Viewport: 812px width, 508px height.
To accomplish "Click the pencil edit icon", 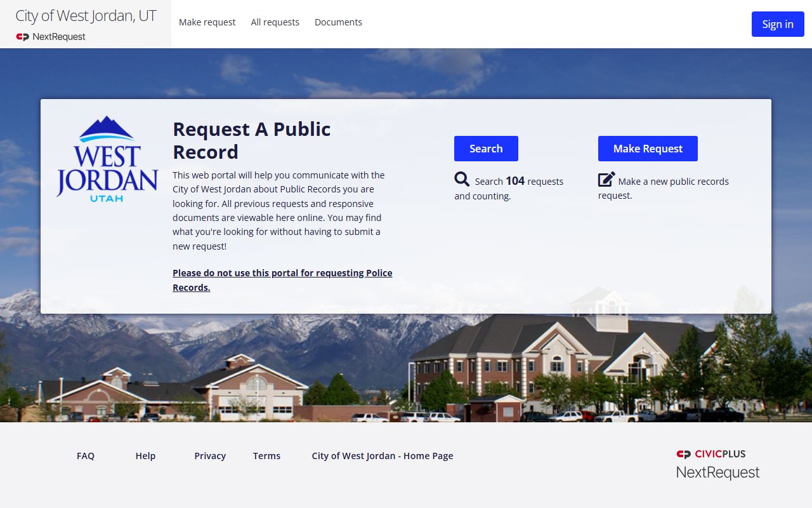I will pos(606,179).
